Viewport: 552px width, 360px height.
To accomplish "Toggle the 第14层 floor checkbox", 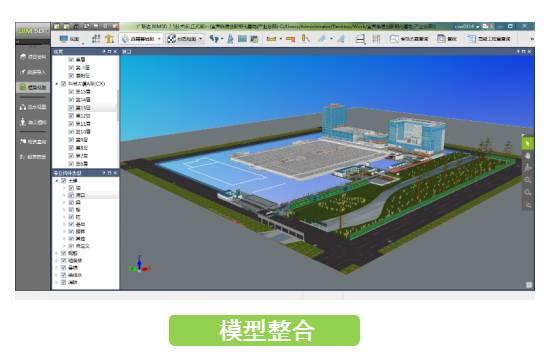I will [x=71, y=100].
